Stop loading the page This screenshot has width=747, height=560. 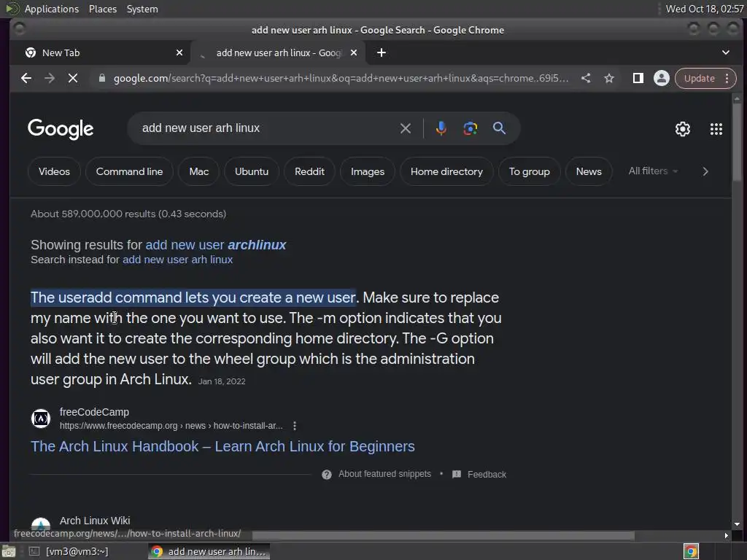[73, 78]
